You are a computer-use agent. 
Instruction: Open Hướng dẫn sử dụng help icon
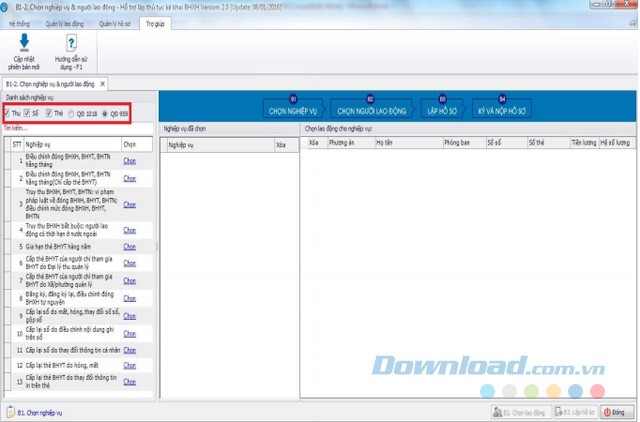coord(71,42)
